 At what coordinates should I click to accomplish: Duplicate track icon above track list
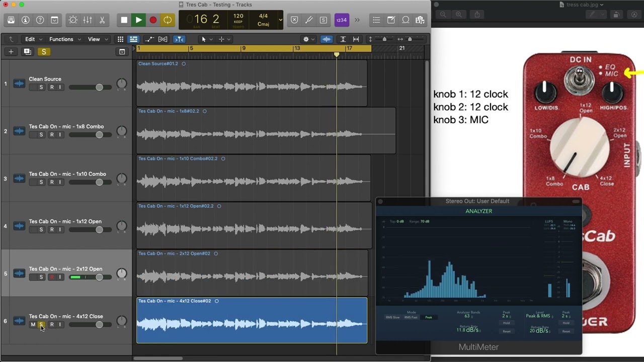pyautogui.click(x=27, y=52)
